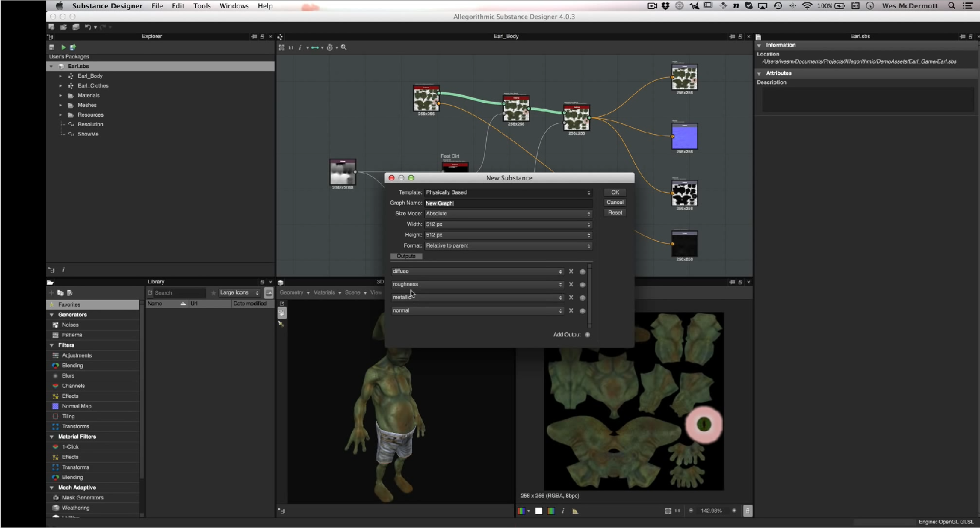Expand the Earl_Body graph tree item

coord(60,76)
